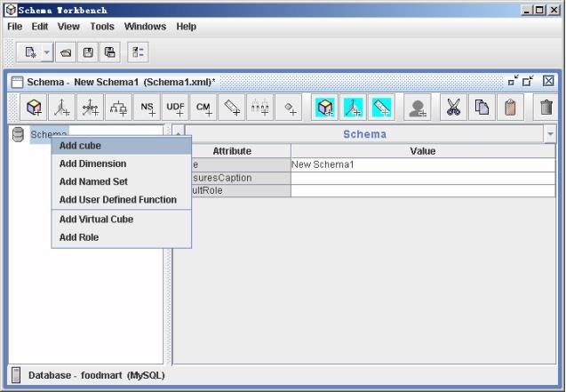Click the Value column header
Screen dimensions: 566x392
tap(423, 151)
